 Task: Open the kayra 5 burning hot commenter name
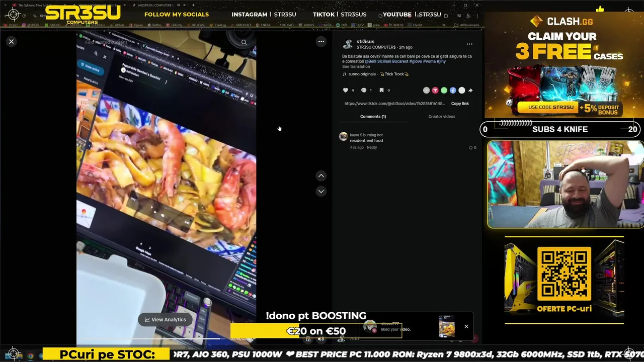366,135
